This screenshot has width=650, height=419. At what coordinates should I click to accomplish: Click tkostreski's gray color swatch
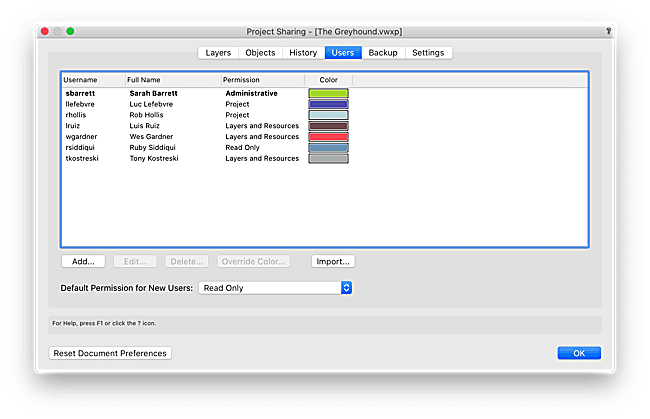328,158
